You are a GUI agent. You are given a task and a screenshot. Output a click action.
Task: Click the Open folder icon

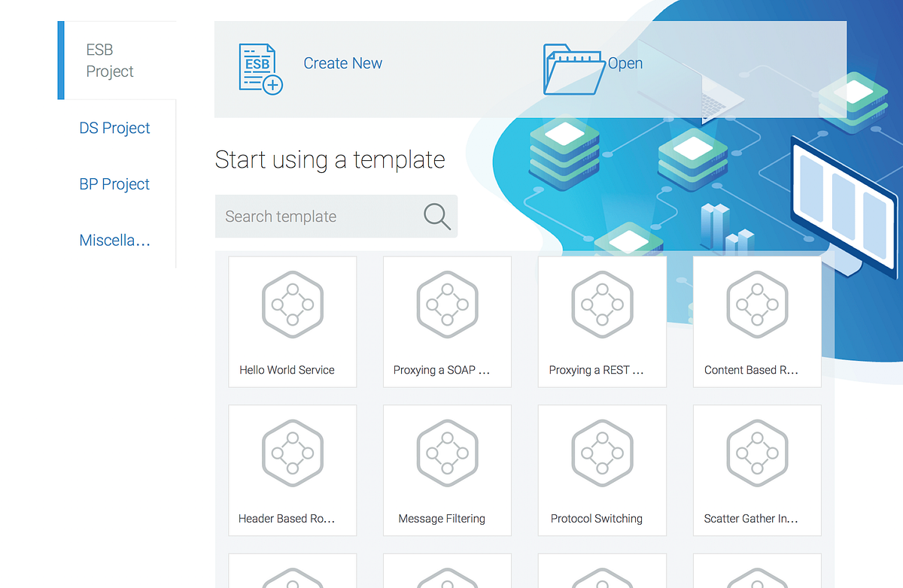coord(573,69)
